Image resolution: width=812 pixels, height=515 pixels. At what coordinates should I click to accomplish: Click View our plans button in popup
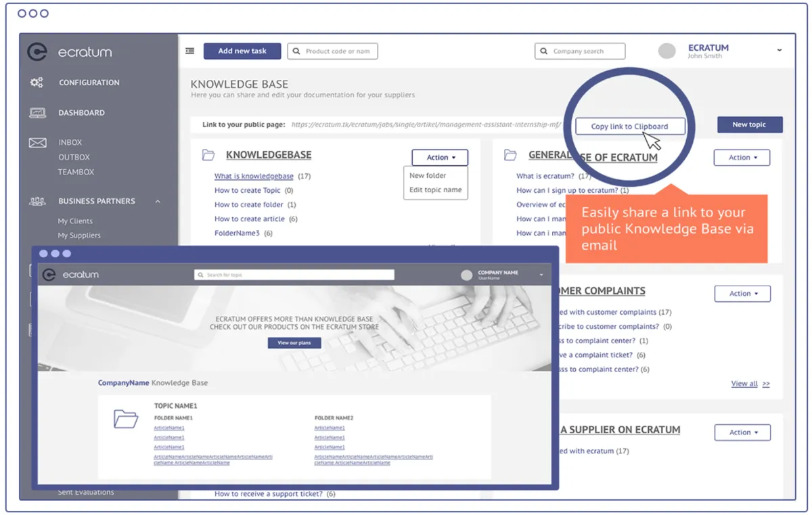[294, 343]
